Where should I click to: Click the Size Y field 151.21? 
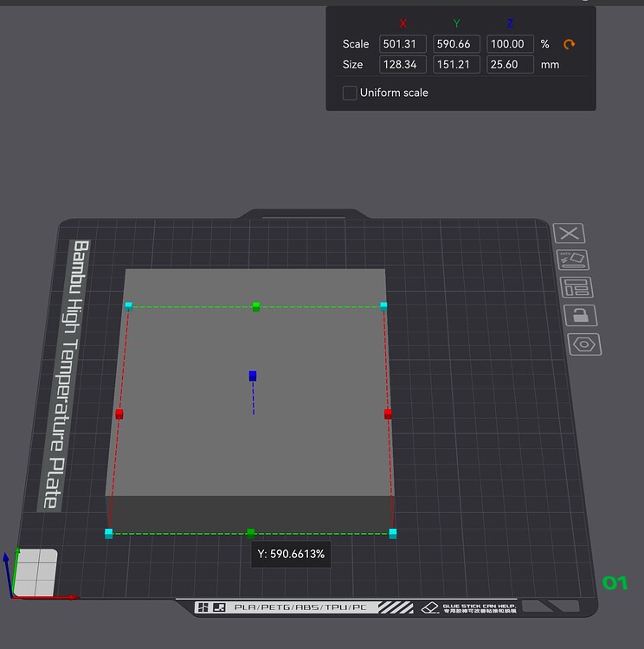(456, 65)
